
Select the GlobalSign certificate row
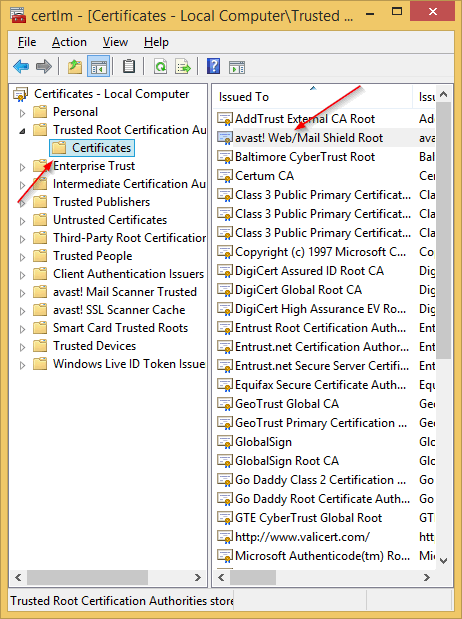click(x=263, y=442)
